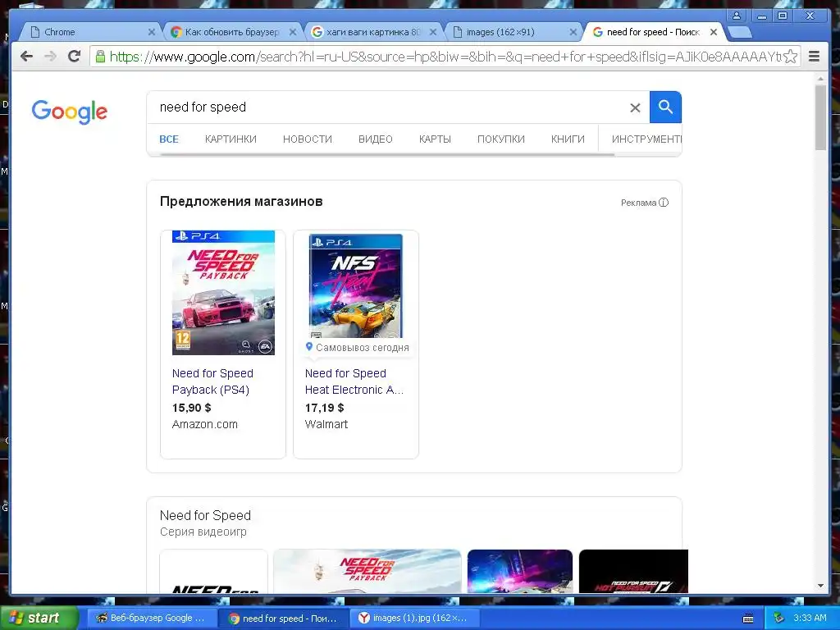Click the Walmart seller name
Viewport: 840px width, 630px height.
coord(326,424)
